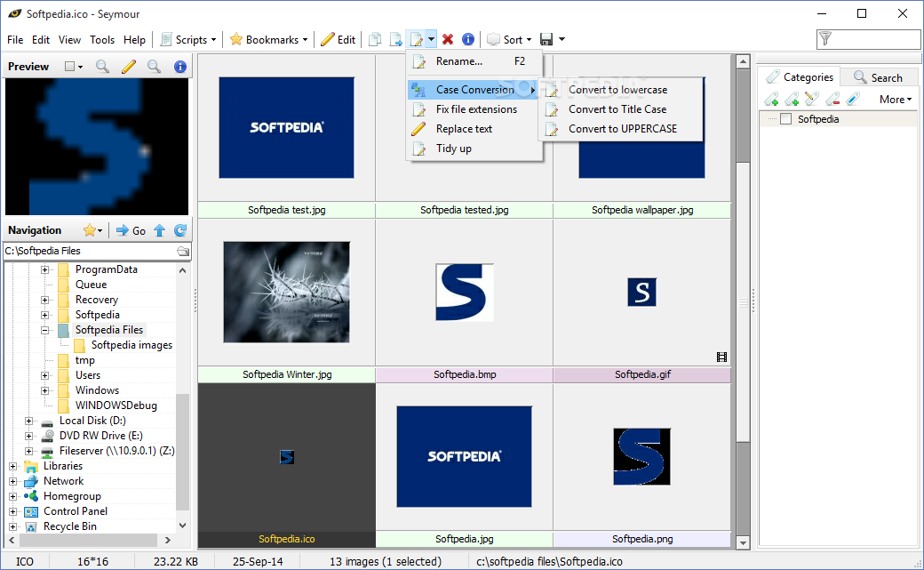Click the edit category tag icon
The width and height of the screenshot is (924, 570).
pyautogui.click(x=812, y=99)
